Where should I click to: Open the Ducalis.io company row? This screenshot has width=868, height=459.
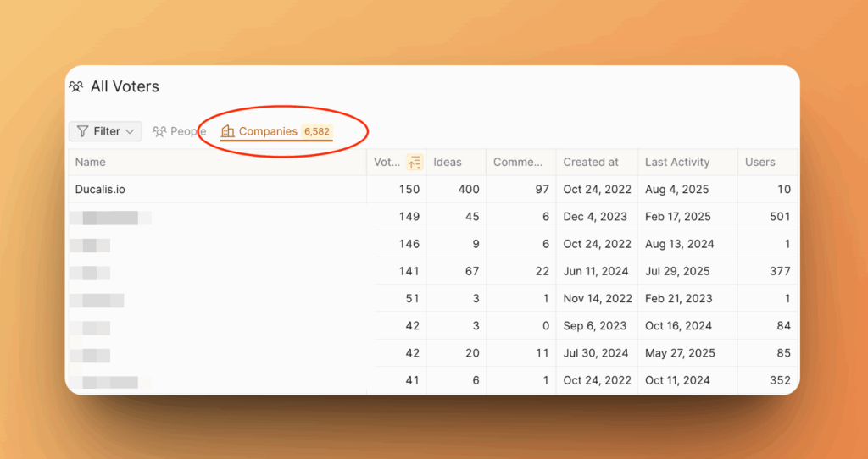[100, 190]
